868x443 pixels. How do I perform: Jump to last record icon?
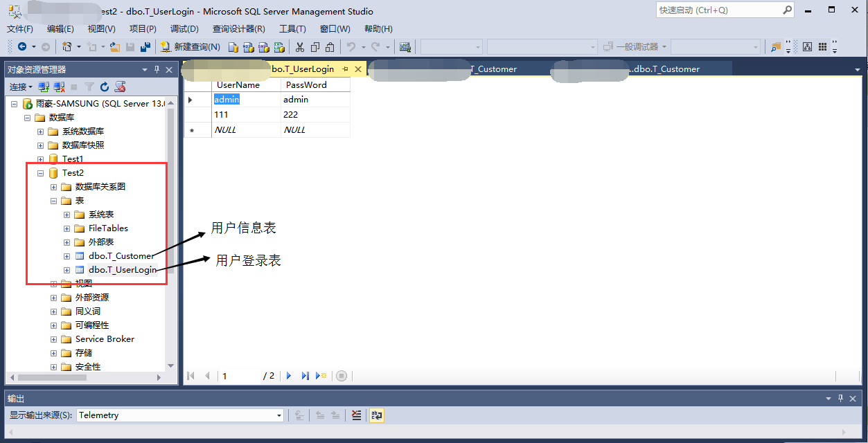[305, 376]
